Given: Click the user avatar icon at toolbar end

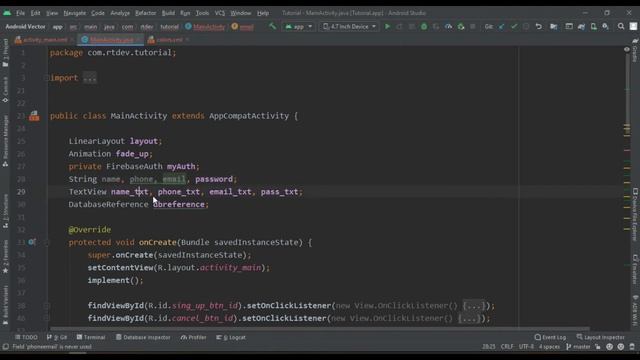Looking at the screenshot, I should pos(633,27).
